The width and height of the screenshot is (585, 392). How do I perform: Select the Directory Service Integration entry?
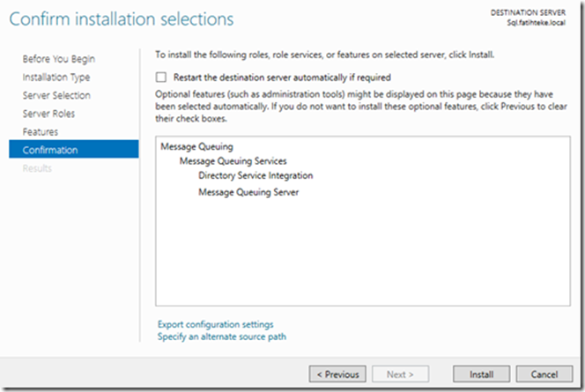tap(255, 175)
